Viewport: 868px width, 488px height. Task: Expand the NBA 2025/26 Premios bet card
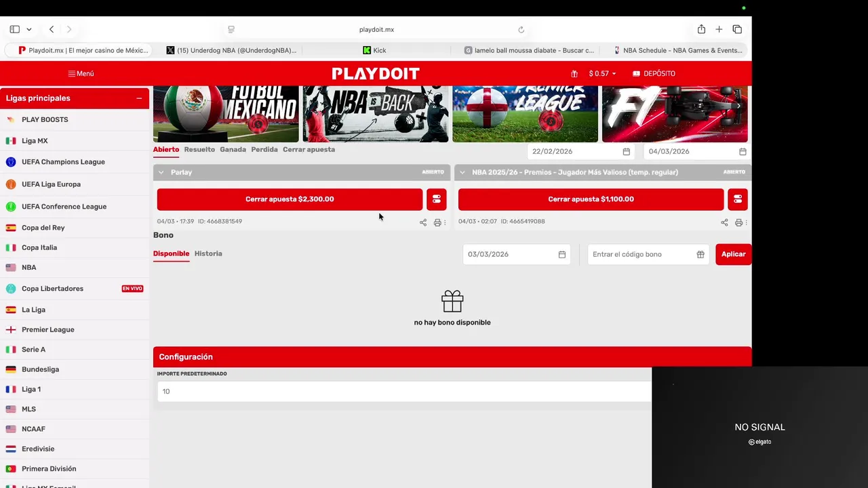[x=462, y=172]
